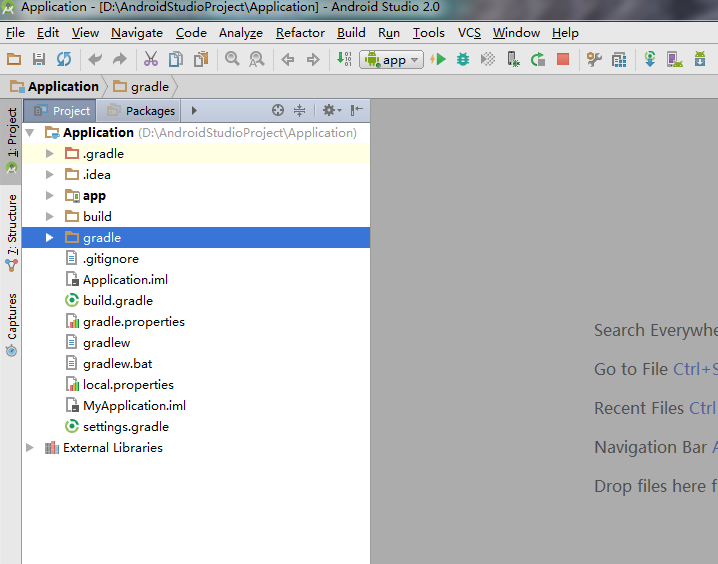Click the Synchronize toolbar icon
The width and height of the screenshot is (718, 564).
coord(64,59)
